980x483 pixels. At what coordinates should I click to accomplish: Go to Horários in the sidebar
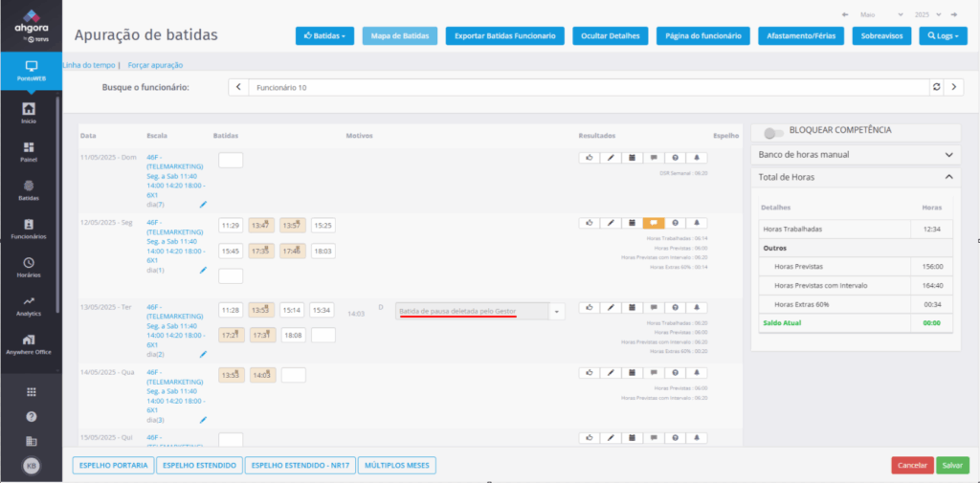(x=29, y=267)
